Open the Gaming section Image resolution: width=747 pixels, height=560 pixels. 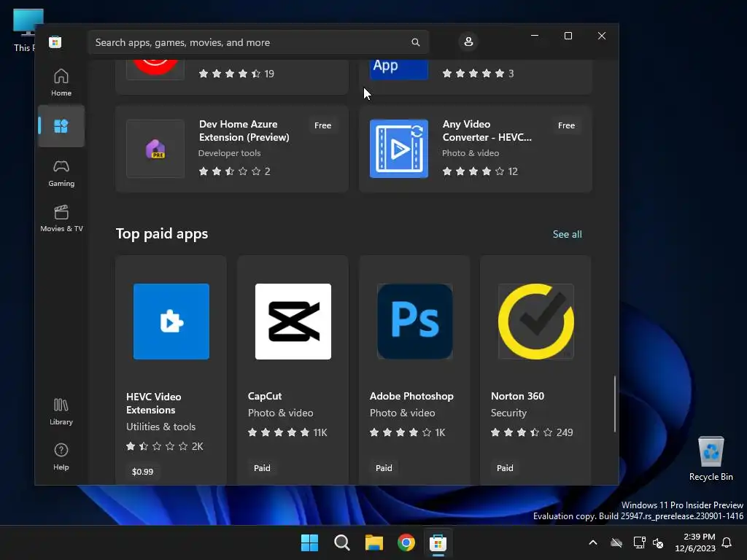[x=61, y=173]
